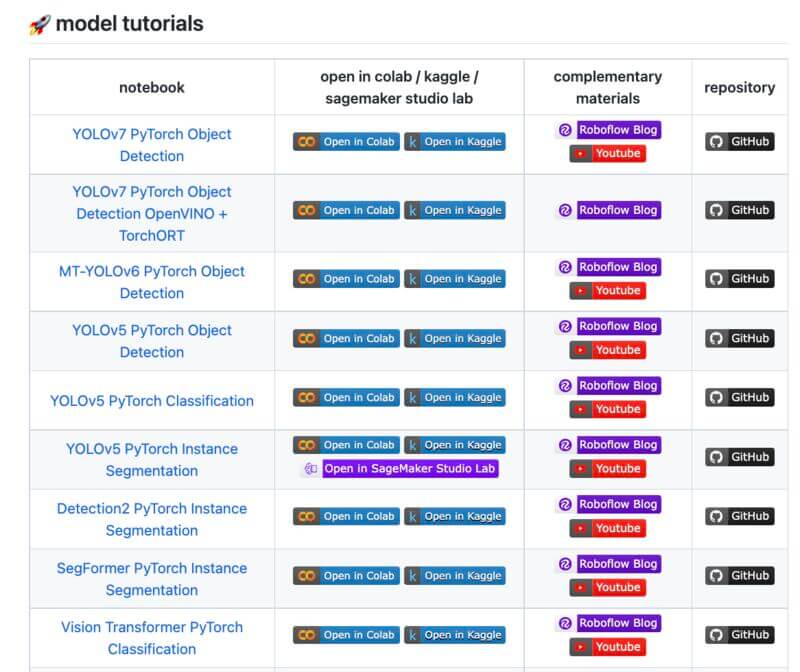The image size is (800, 672).
Task: Click Youtube badge for Vision Transformer row
Action: coord(608,646)
